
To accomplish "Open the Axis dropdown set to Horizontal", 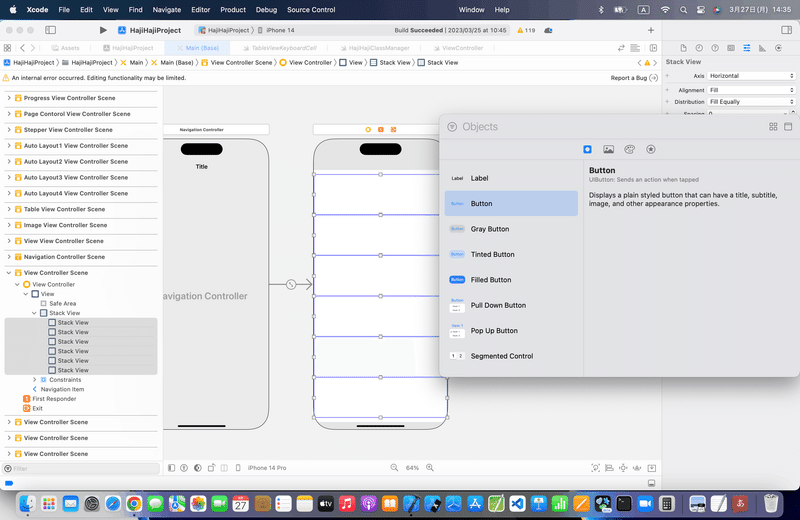I will click(x=752, y=76).
